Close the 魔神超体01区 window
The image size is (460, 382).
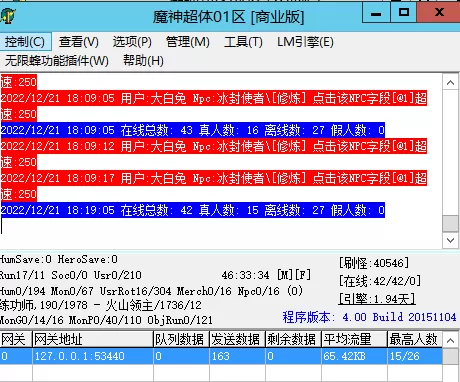439,13
